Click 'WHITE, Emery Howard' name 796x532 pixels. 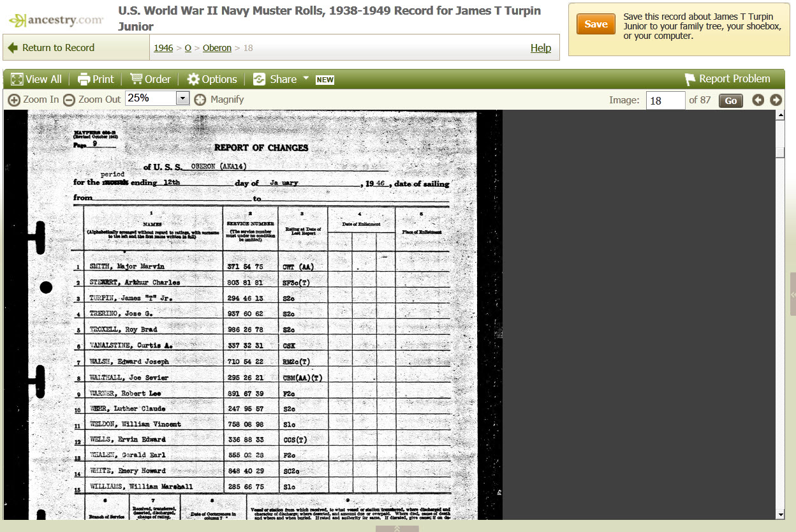(128, 471)
